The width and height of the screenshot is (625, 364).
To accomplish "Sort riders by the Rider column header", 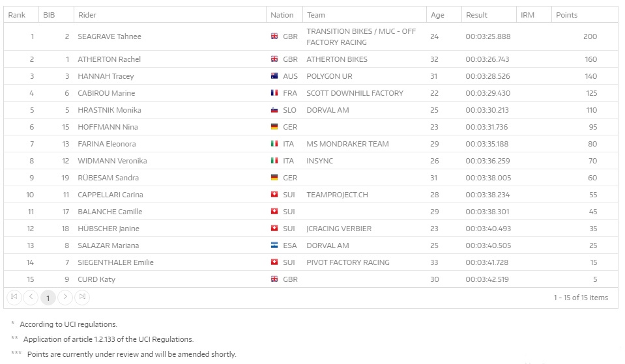I will pyautogui.click(x=87, y=15).
